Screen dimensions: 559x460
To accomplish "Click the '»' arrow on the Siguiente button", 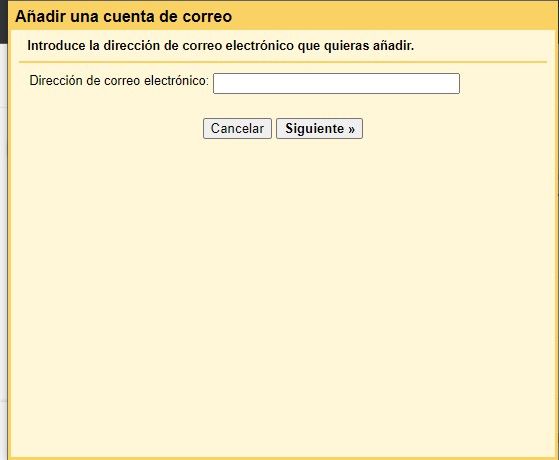I will 352,129.
